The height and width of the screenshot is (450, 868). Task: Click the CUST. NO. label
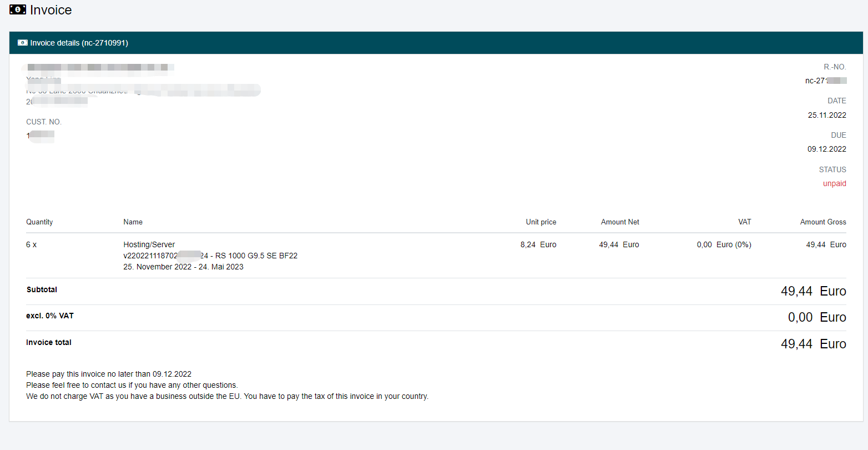coord(43,122)
